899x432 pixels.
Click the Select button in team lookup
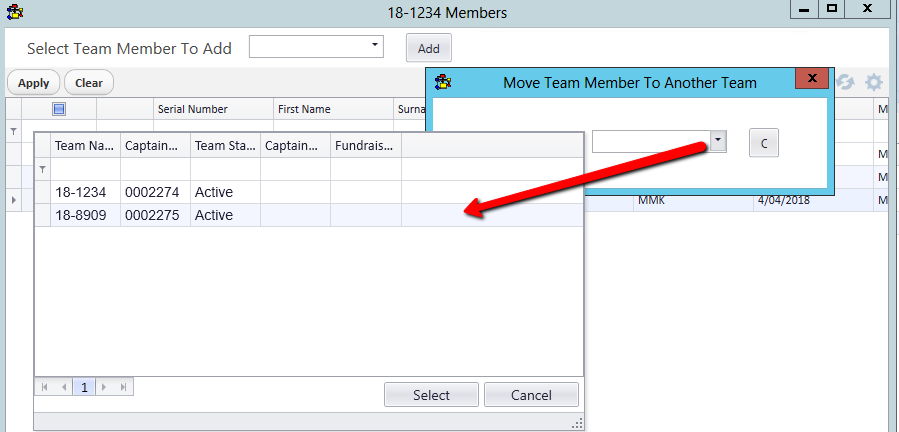pos(431,395)
